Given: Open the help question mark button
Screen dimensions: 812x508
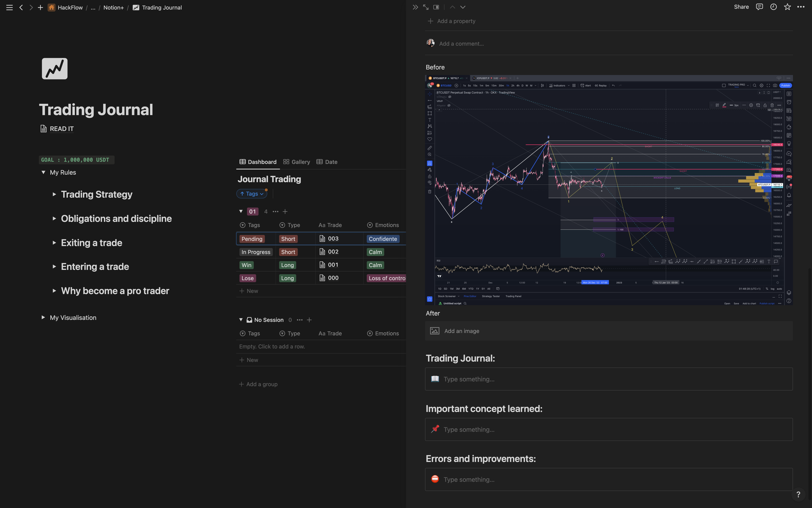Looking at the screenshot, I should [x=798, y=494].
